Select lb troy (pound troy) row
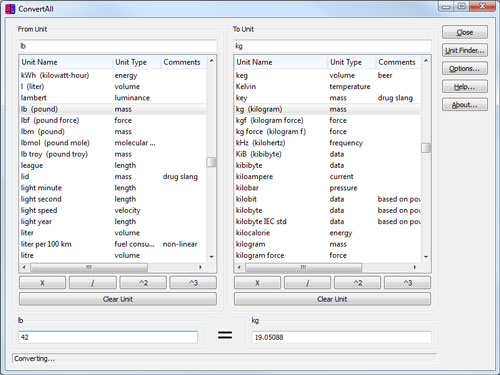 pos(113,154)
